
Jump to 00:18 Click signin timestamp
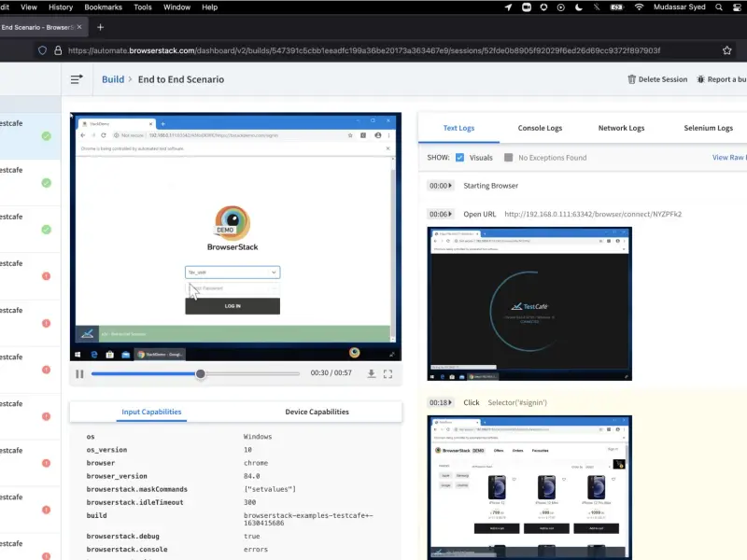pos(440,403)
